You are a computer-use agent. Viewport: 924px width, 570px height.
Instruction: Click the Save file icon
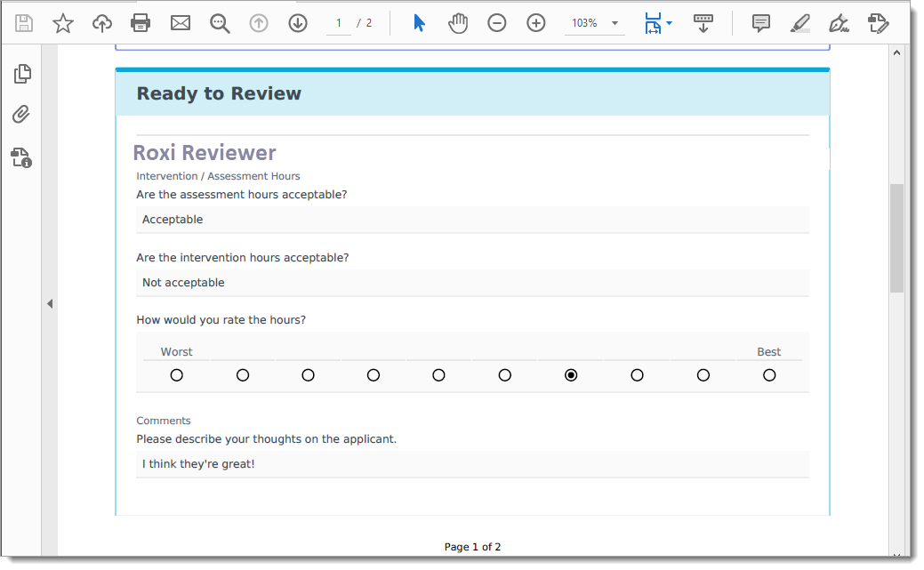24,24
